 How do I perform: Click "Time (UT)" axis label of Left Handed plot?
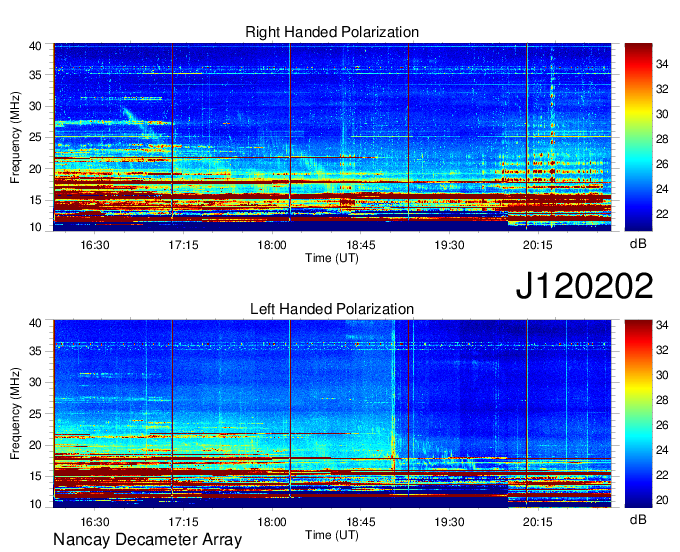coord(332,535)
